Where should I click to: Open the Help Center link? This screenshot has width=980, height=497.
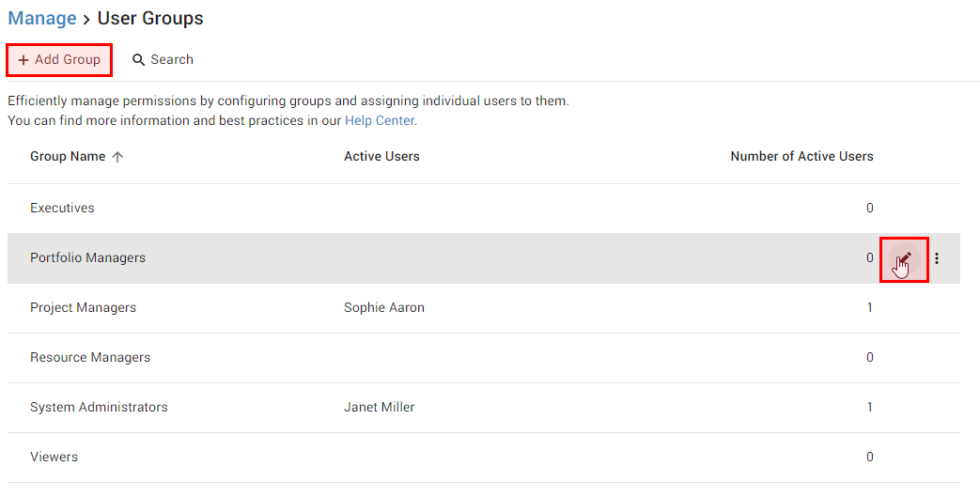pyautogui.click(x=380, y=120)
